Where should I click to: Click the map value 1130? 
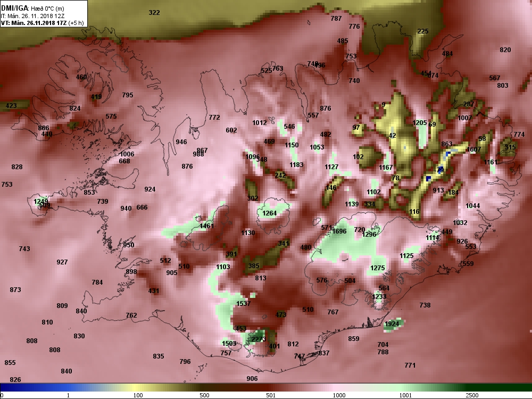(x=248, y=233)
